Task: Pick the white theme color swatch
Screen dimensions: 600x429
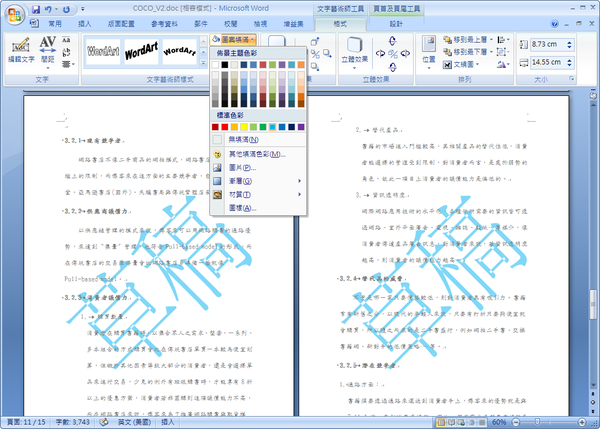Action: [215, 65]
